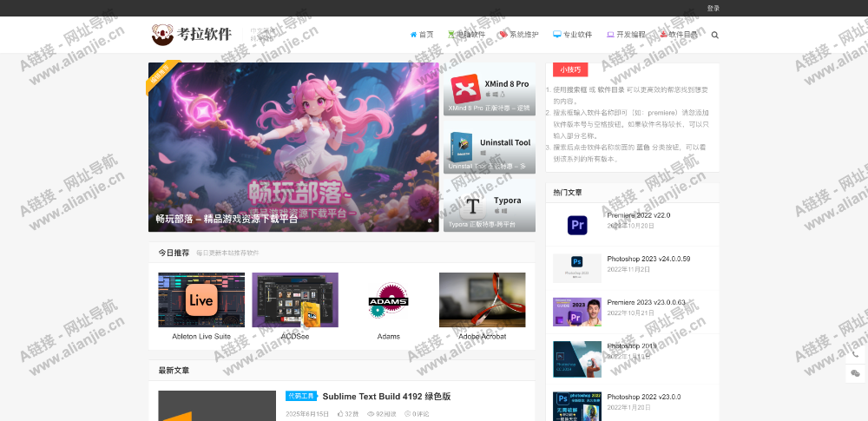The width and height of the screenshot is (868, 421).
Task: Click the ACDSee caption text
Action: (x=295, y=336)
